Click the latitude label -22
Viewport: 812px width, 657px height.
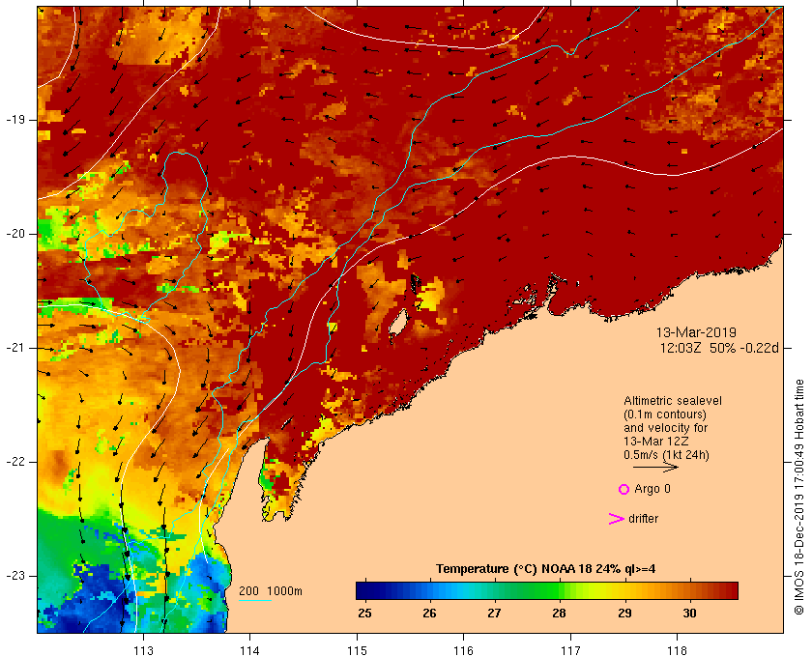pos(14,461)
